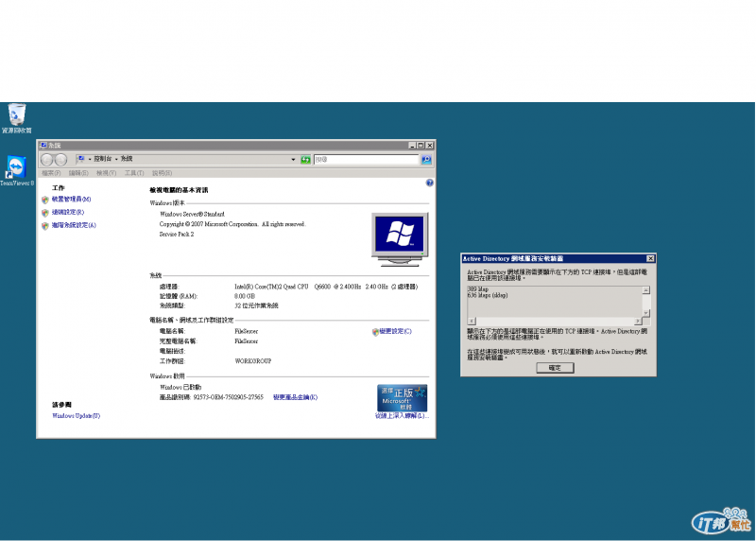
Task: Click the 確定 button in Active Directory dialog
Action: tap(555, 368)
